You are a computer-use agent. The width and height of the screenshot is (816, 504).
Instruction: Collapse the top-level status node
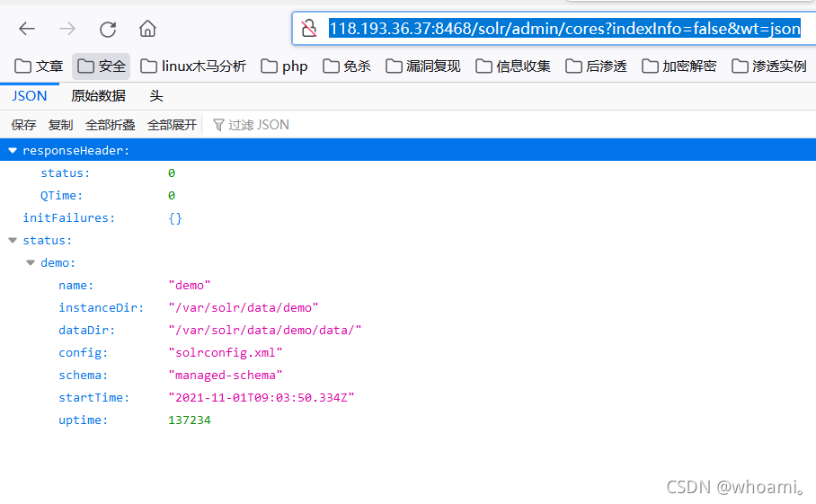click(13, 240)
